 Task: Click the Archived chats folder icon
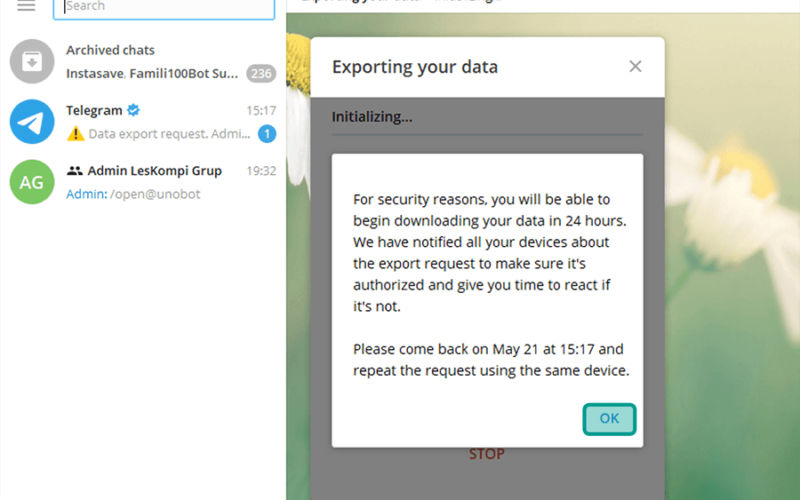point(32,61)
